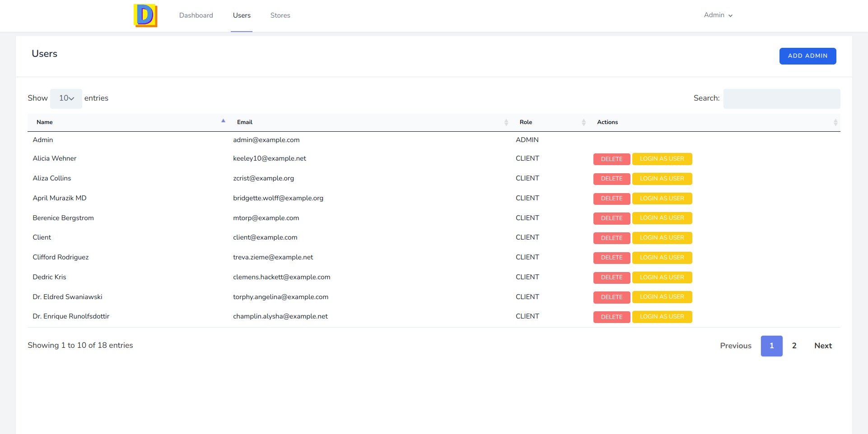Login as user Clifford Rodriguez

(662, 258)
